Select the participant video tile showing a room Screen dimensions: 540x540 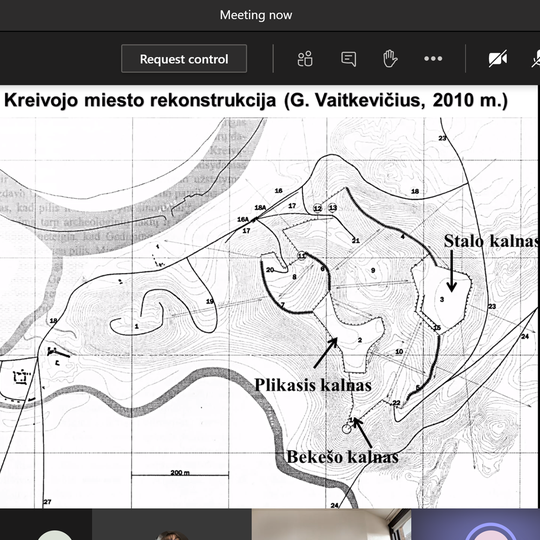pyautogui.click(x=331, y=524)
